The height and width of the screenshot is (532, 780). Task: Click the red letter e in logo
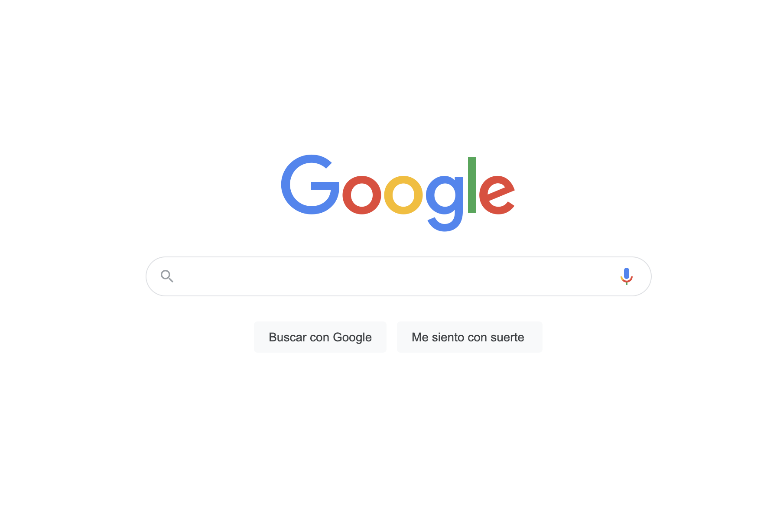pyautogui.click(x=497, y=195)
